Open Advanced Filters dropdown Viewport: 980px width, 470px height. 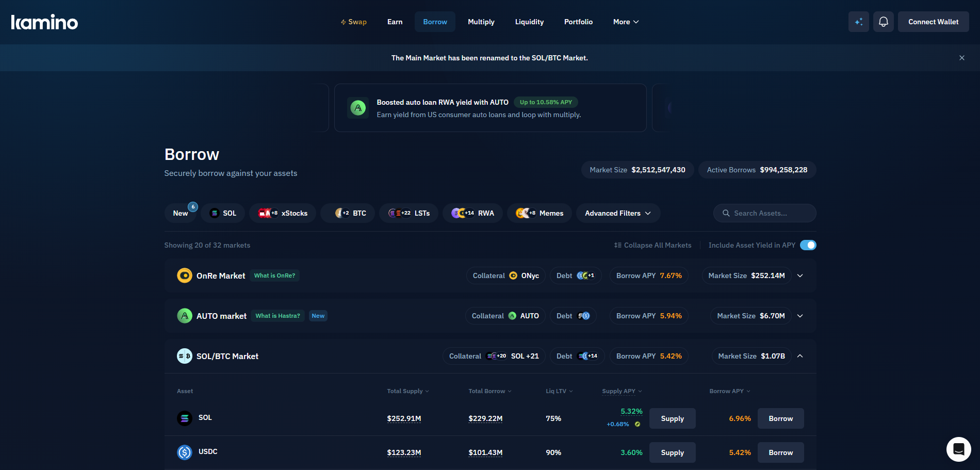point(618,213)
